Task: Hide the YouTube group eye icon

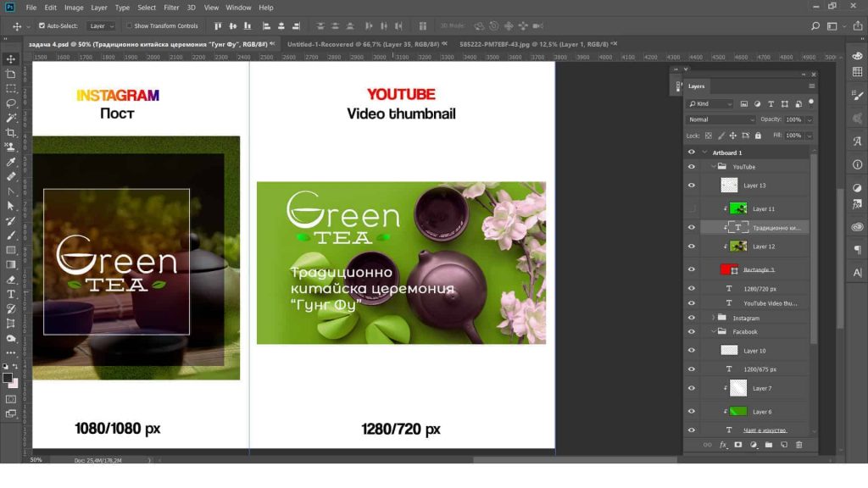Action: coord(692,167)
